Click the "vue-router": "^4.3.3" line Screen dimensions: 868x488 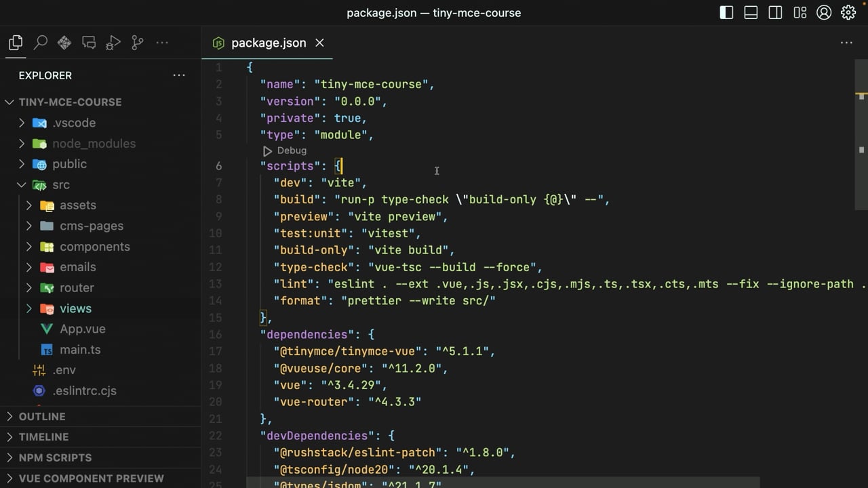(x=347, y=402)
